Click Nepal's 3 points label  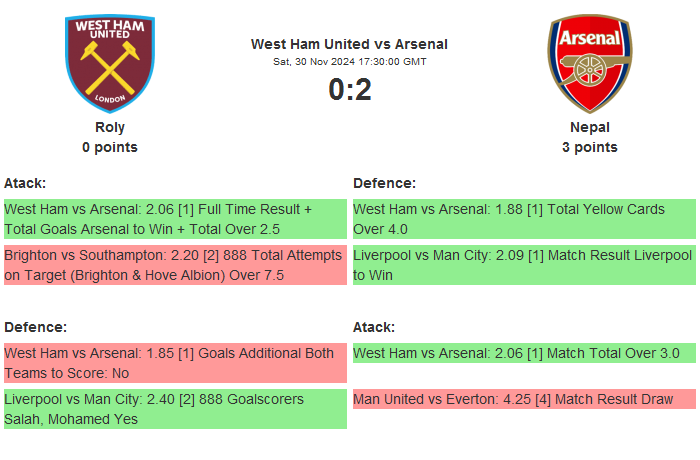[589, 147]
